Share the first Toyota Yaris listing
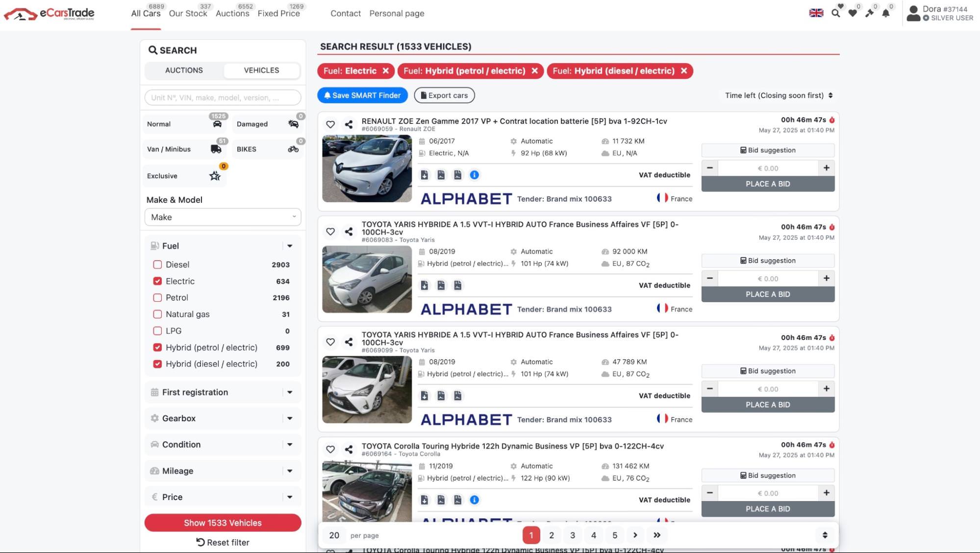The width and height of the screenshot is (980, 553). point(349,232)
